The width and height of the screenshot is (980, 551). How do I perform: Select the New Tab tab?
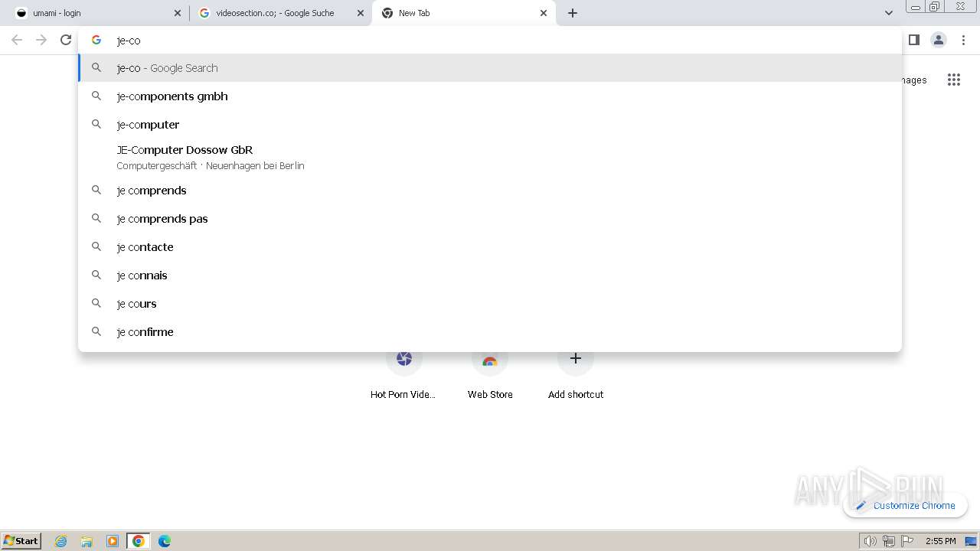click(x=463, y=13)
